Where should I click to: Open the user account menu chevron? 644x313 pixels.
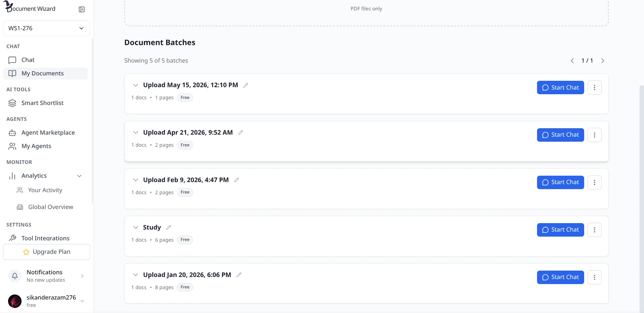click(82, 301)
